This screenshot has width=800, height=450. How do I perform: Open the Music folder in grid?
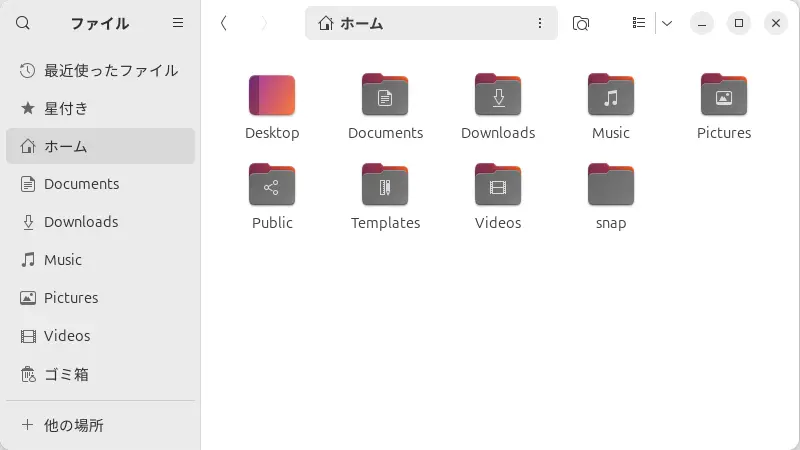coord(611,96)
